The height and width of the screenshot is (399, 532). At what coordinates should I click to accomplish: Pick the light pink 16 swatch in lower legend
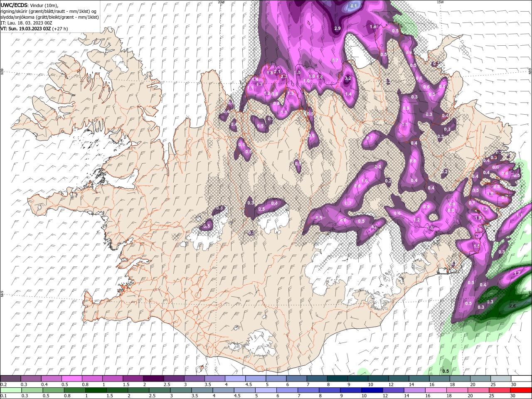(x=436, y=390)
